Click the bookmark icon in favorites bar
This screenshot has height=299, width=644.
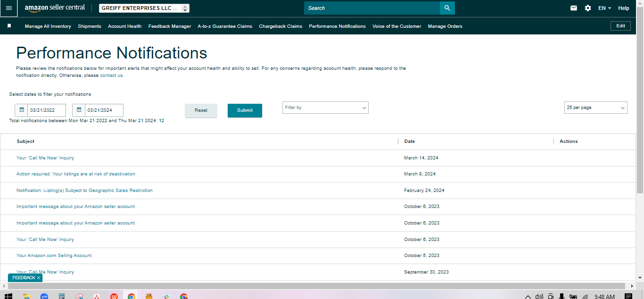9,26
